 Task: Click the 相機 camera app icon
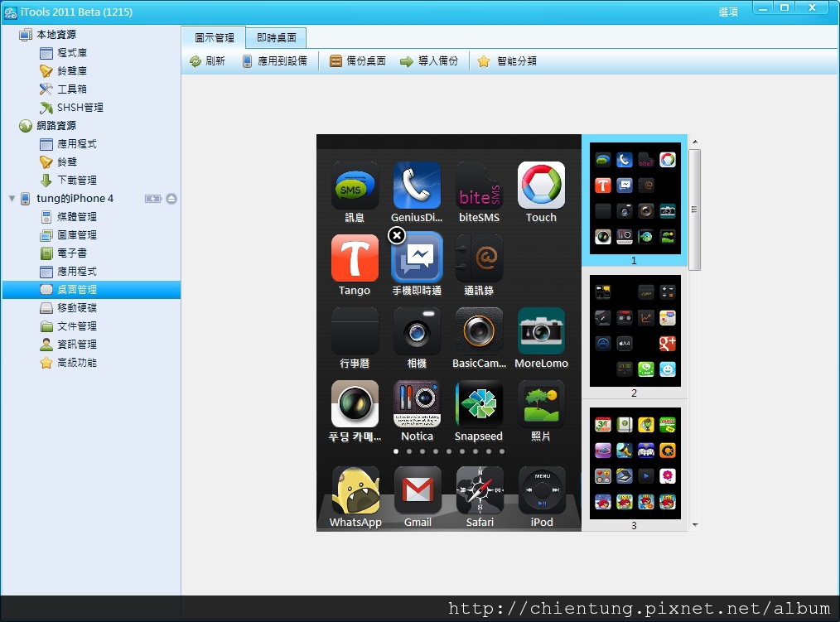coord(417,331)
